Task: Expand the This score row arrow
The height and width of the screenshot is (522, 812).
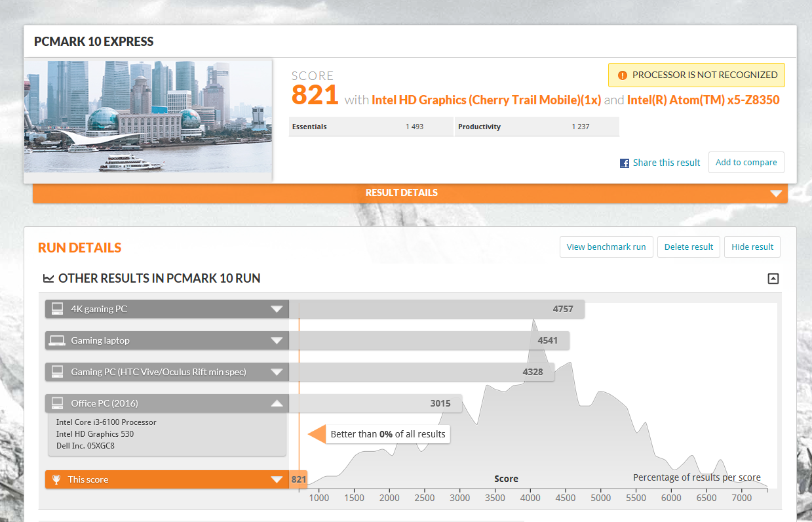Action: [x=277, y=479]
